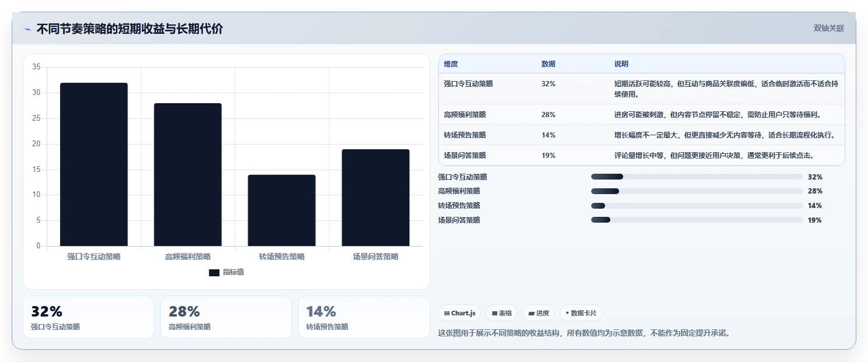Click the 14% value in the table
Screen dimensions: 868x362
[549, 135]
